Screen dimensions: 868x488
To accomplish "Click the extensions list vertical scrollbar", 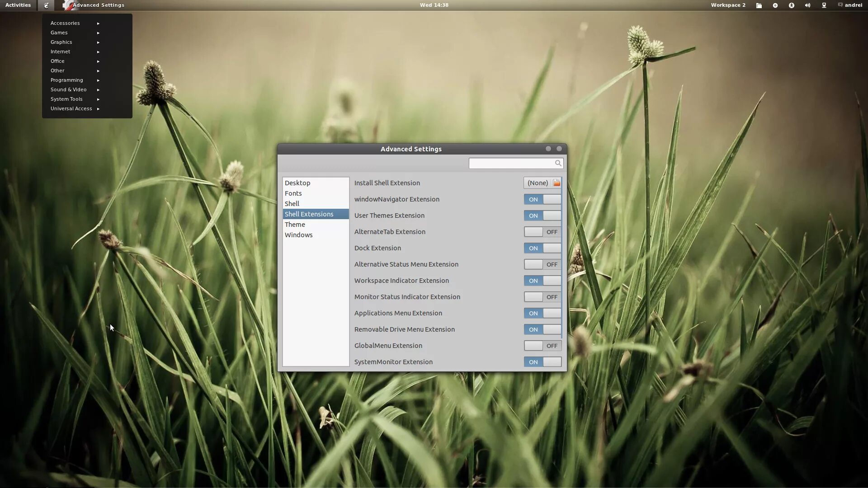I will tap(561, 258).
